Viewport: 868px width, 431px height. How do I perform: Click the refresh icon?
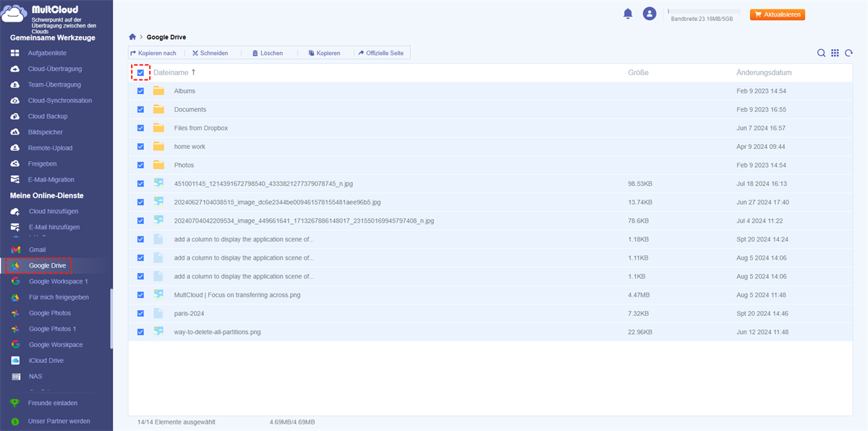point(848,53)
